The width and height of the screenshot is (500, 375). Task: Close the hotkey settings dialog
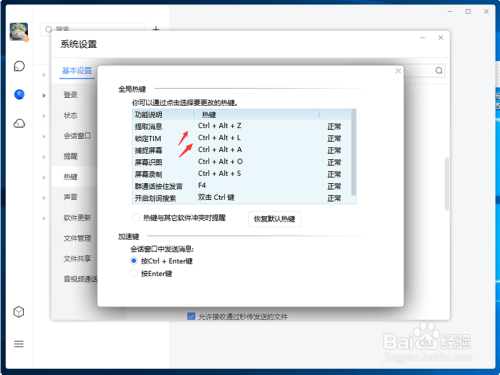click(x=398, y=71)
